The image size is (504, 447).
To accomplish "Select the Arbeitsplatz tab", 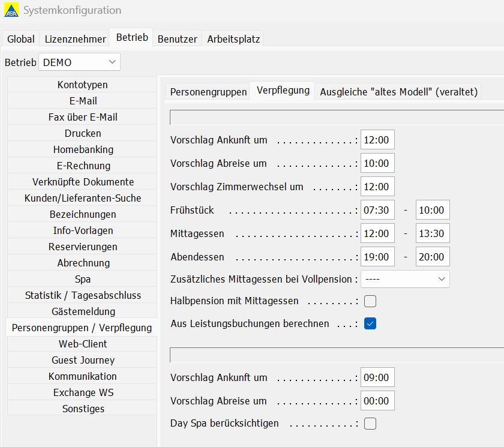I will (x=233, y=39).
